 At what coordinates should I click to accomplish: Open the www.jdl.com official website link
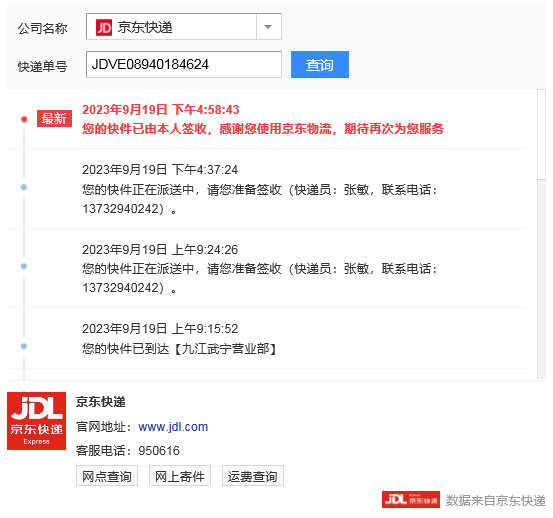(173, 427)
